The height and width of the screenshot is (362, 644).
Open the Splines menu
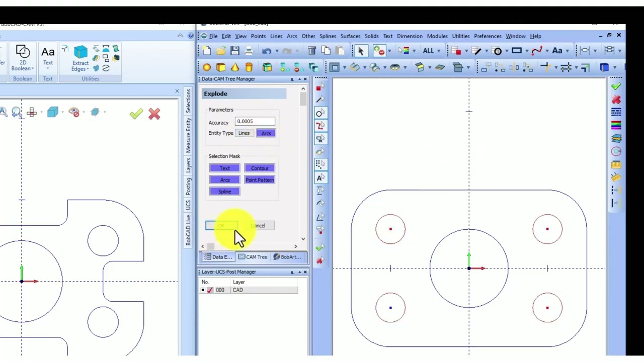328,36
